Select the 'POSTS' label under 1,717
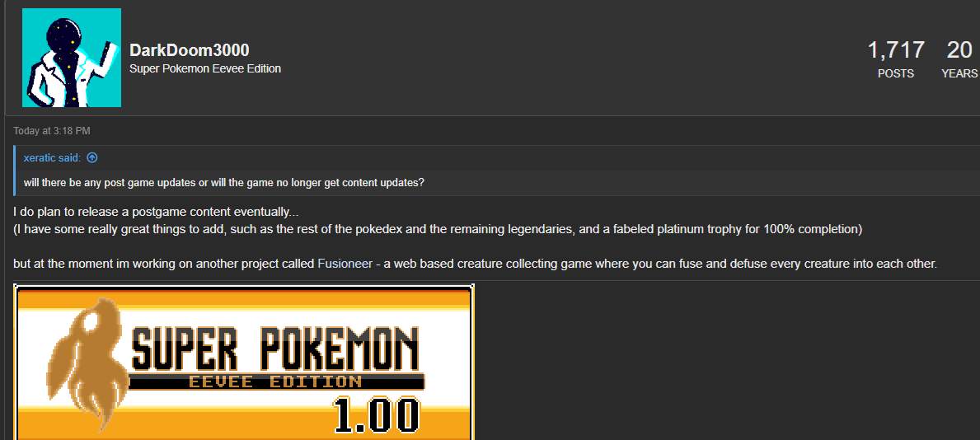Screen dimensions: 980x440 [x=896, y=74]
